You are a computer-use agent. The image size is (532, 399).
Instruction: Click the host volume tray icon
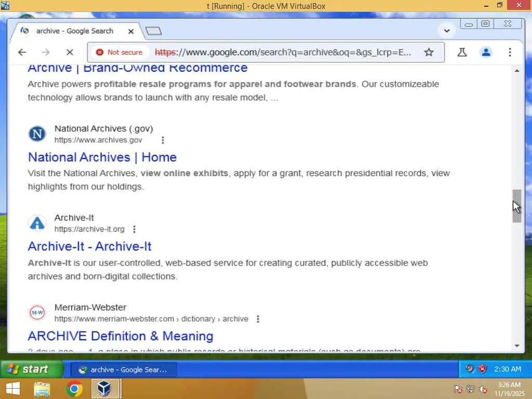pyautogui.click(x=483, y=390)
